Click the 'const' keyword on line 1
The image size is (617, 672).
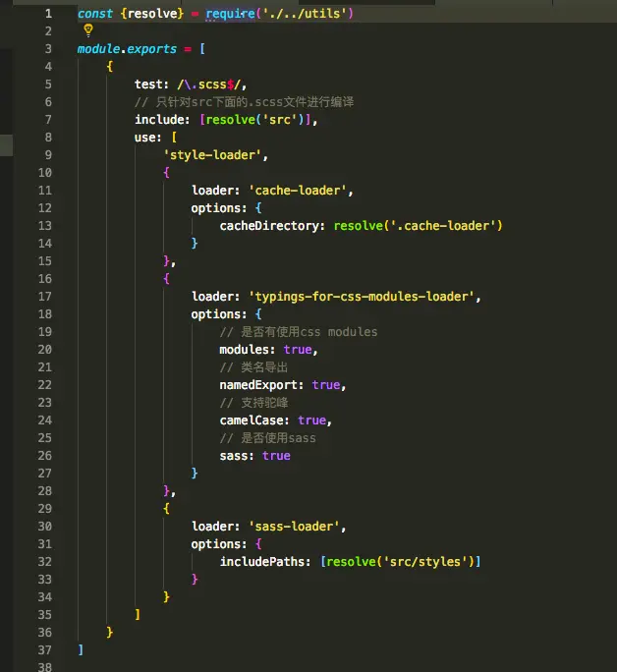(x=95, y=14)
